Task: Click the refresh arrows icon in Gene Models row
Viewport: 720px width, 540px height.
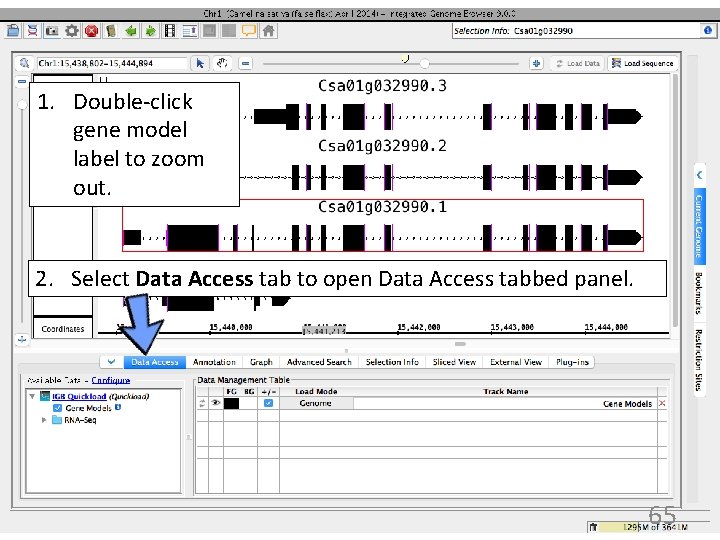Action: pos(202,403)
